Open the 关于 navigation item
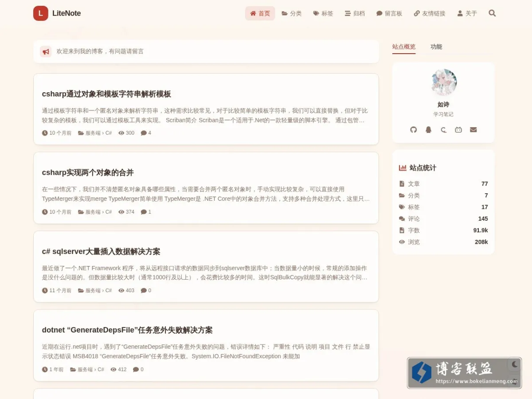 pos(467,13)
